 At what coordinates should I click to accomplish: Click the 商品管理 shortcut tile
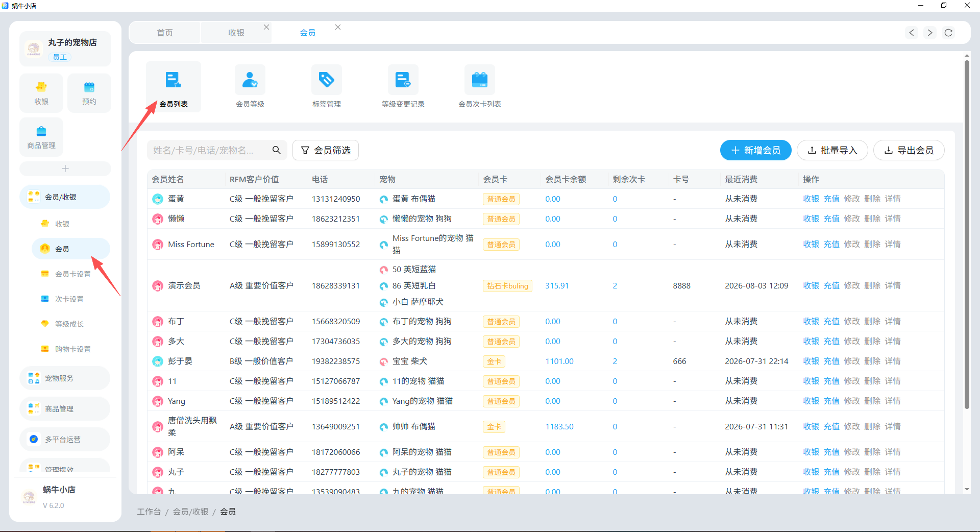click(x=41, y=137)
